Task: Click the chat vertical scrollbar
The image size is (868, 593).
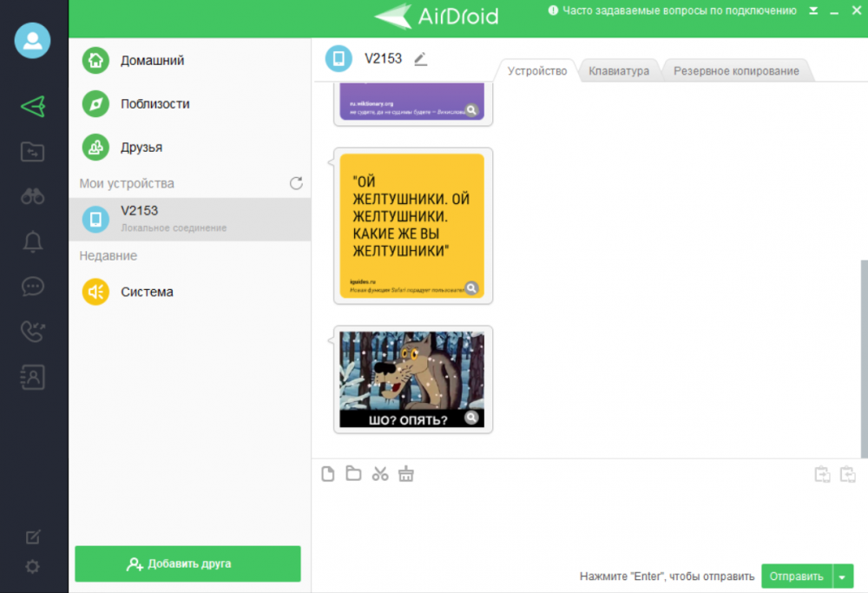Action: tap(865, 359)
